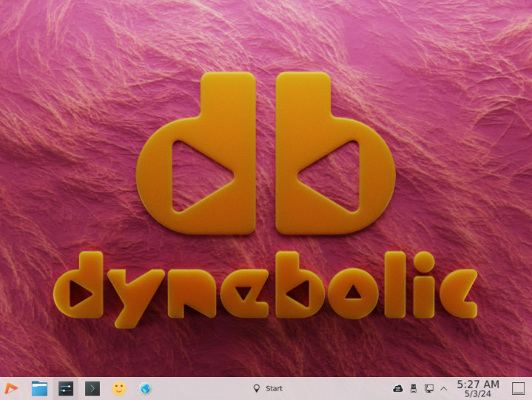The width and height of the screenshot is (532, 400).
Task: Click the yellow smiley face icon
Action: point(119,388)
